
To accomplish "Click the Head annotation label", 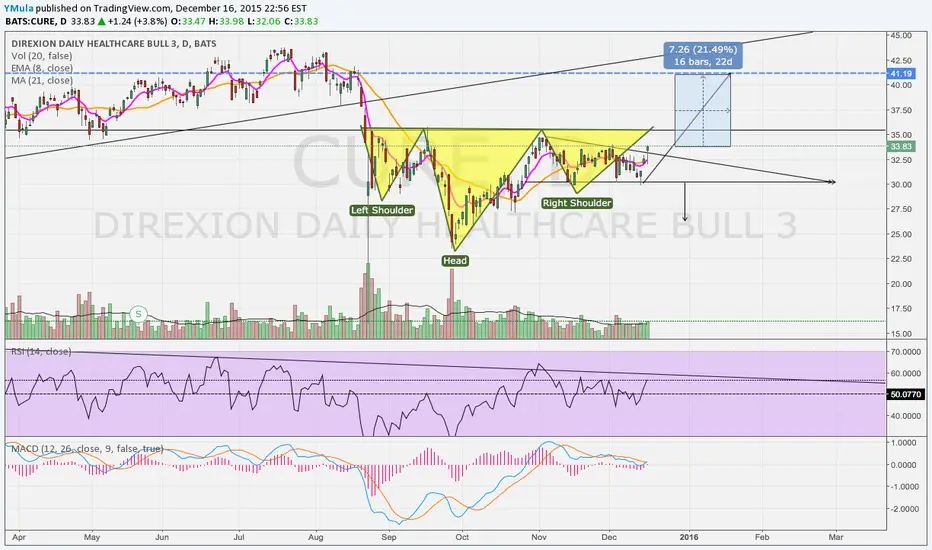I will 455,260.
